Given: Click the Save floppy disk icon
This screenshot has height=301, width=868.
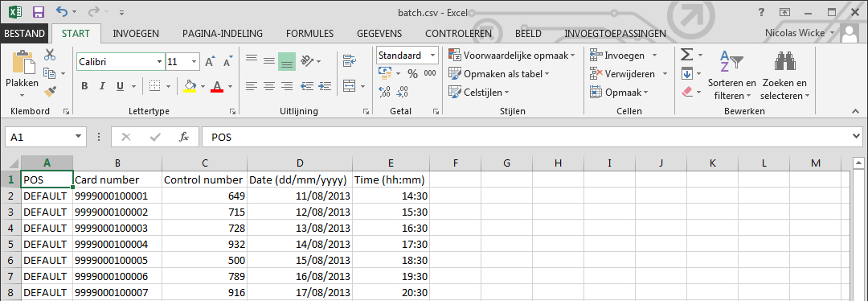Looking at the screenshot, I should pyautogui.click(x=39, y=11).
